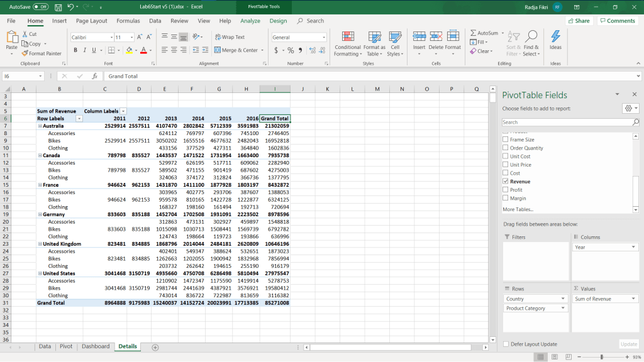
Task: Open the Number Format General dropdown
Action: [325, 38]
